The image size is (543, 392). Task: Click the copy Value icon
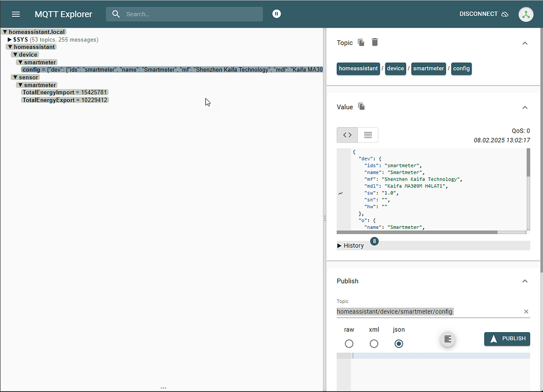pos(363,106)
